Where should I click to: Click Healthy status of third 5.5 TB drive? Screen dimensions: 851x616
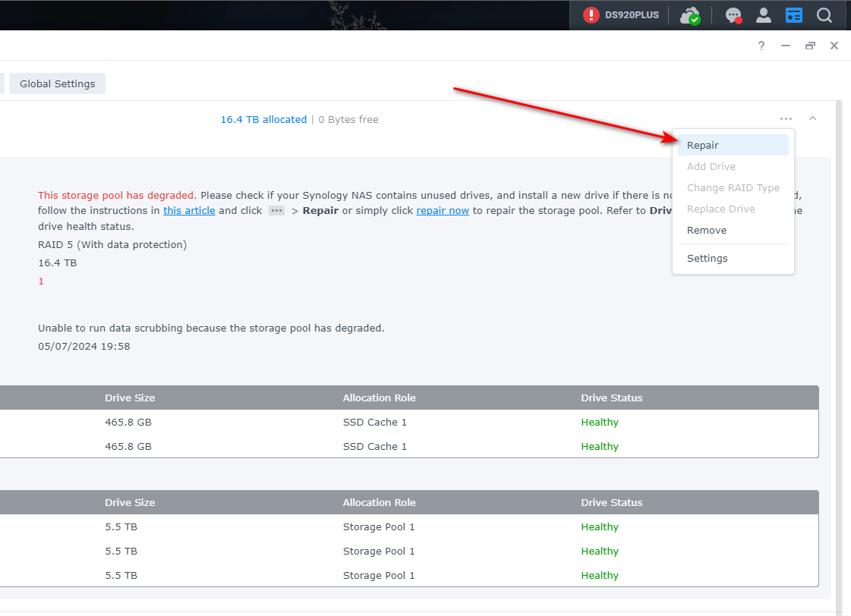[600, 575]
